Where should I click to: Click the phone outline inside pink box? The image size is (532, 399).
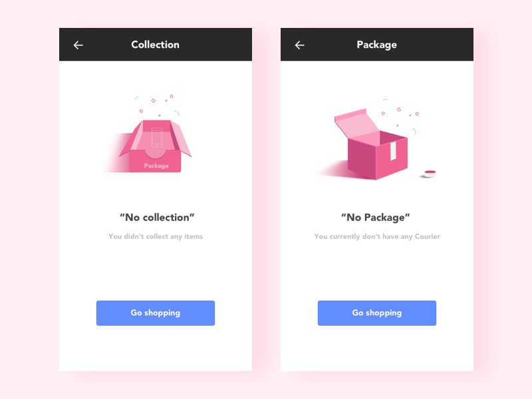click(x=157, y=138)
